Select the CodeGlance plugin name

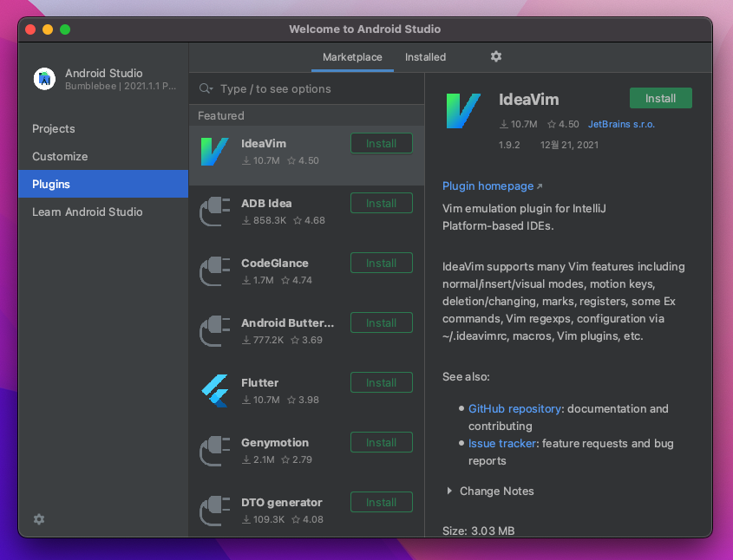pyautogui.click(x=275, y=263)
